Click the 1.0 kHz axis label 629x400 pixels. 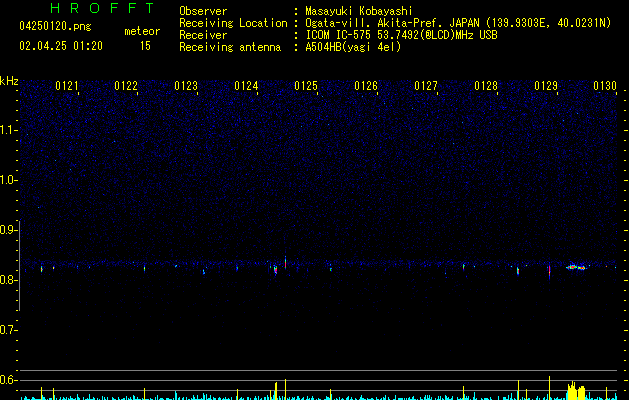point(8,180)
